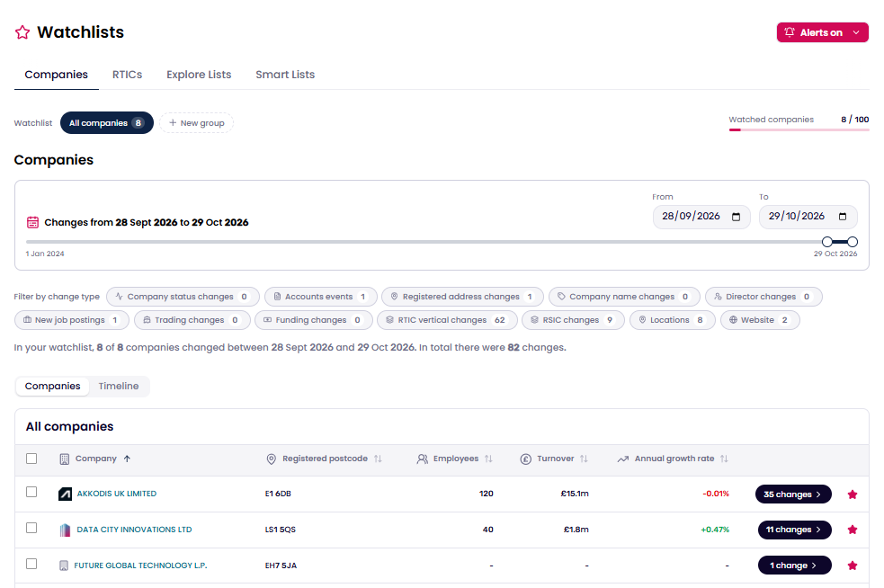Filter by Company status changes
Viewport: 884px width, 588px height.
coord(183,297)
